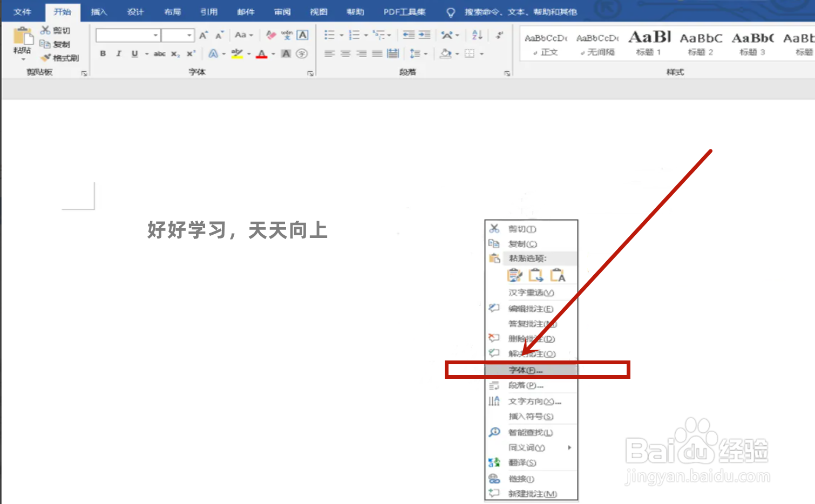Click the text 好好学习,天天向上
815x504 pixels.
(237, 230)
